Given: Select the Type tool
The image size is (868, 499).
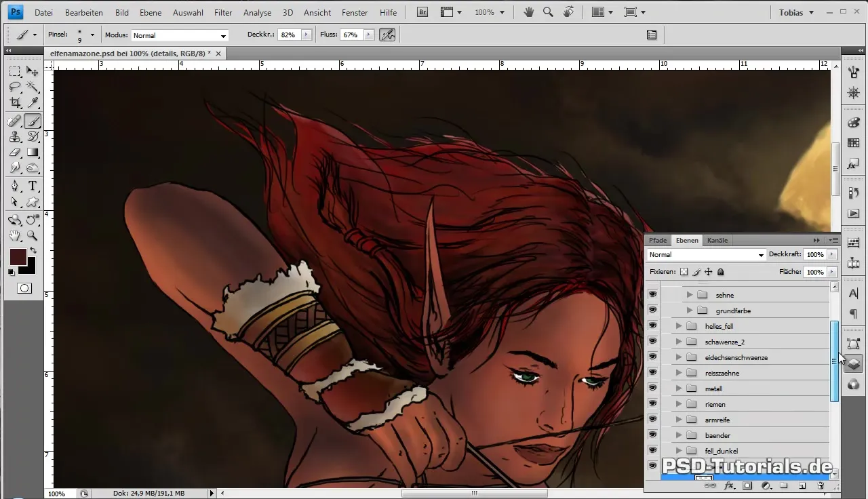Looking at the screenshot, I should pyautogui.click(x=32, y=186).
